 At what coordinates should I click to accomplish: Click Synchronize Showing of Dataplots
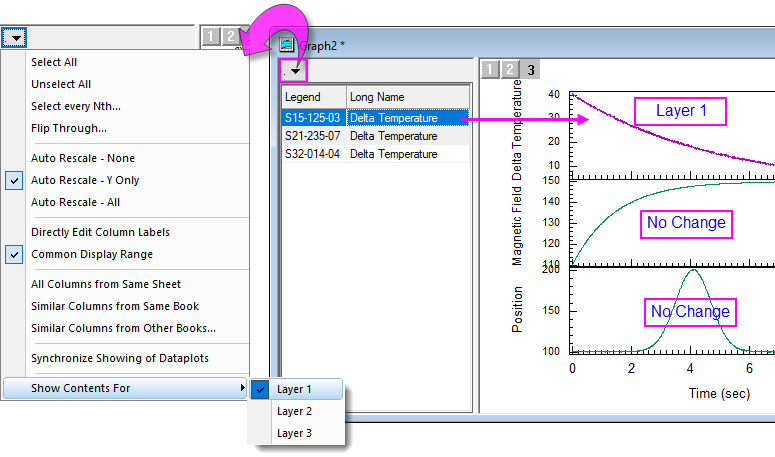(x=112, y=358)
